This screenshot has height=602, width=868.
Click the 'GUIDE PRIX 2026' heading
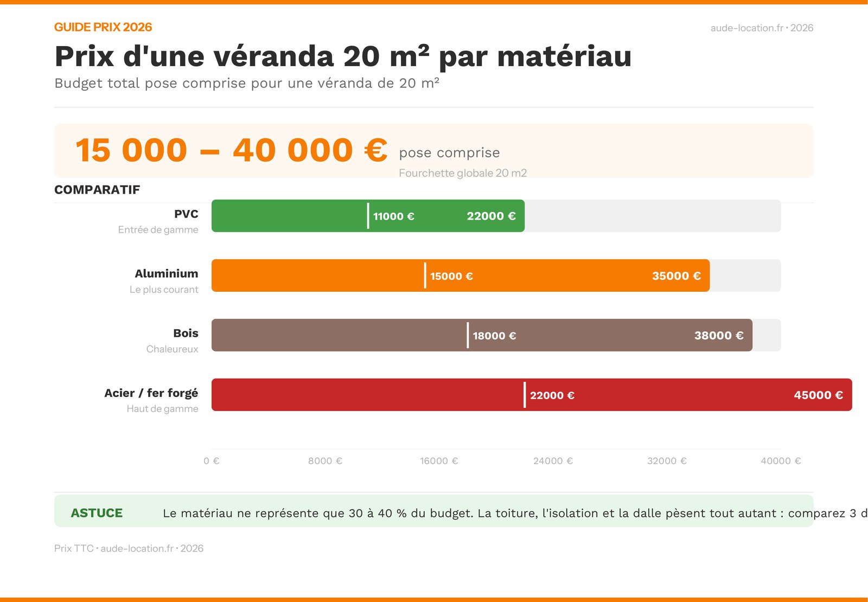103,27
